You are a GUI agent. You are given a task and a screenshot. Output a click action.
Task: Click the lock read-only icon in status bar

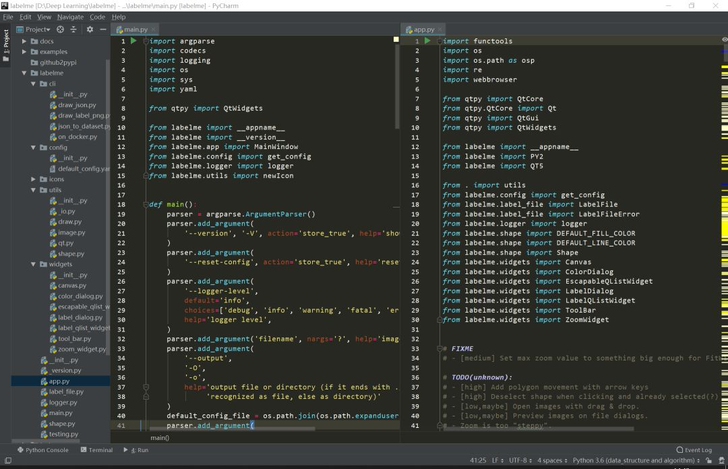(x=708, y=461)
